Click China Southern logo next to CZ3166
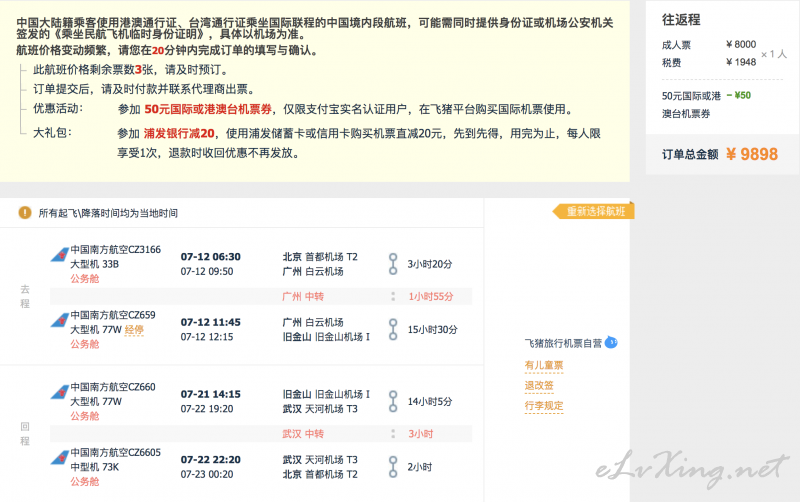Screen dimensions: 800x502 click(60, 254)
